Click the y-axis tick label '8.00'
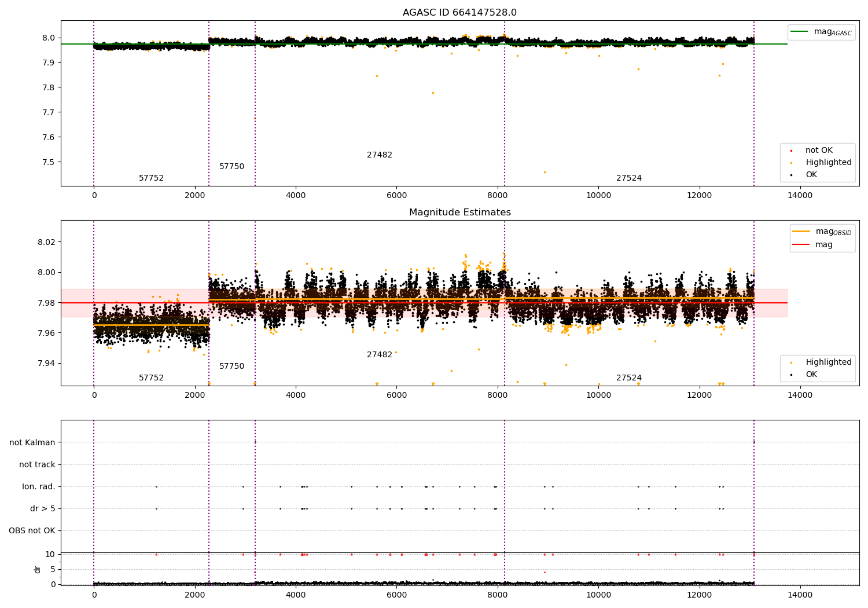868x608 pixels. coord(46,272)
